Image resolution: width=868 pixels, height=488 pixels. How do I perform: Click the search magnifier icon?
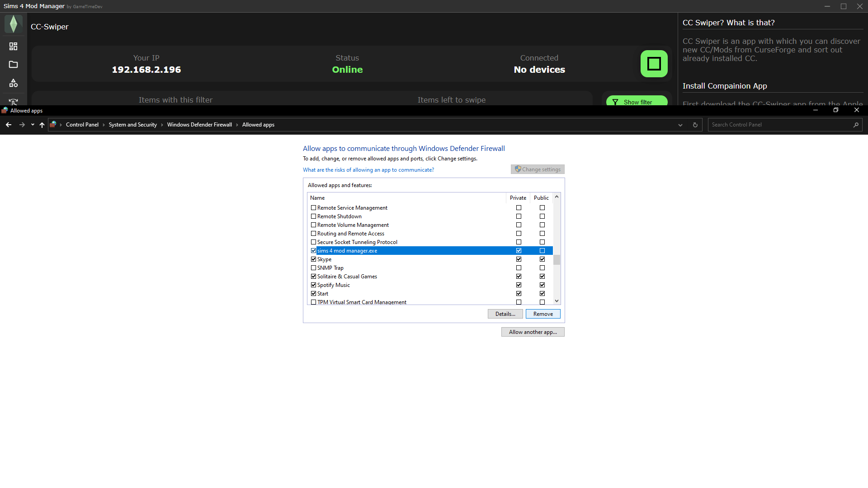coord(856,125)
